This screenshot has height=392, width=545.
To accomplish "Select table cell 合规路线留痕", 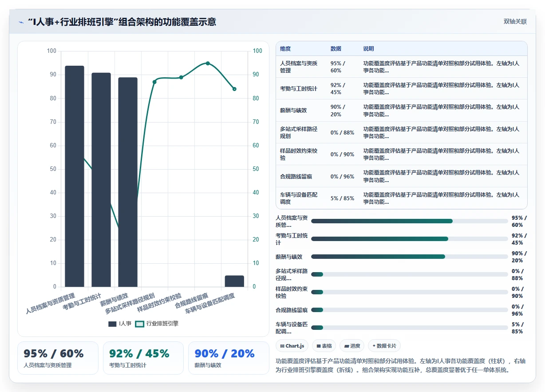I will (x=301, y=176).
